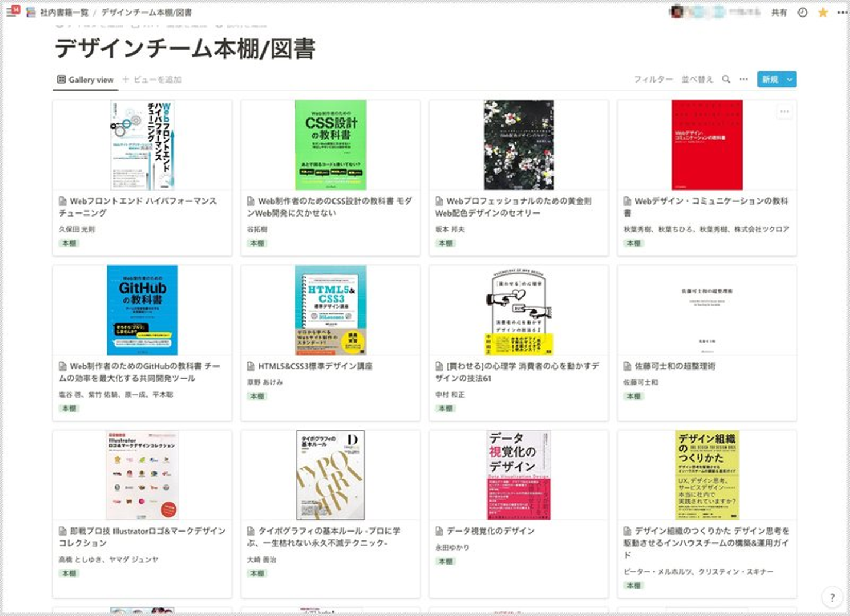
Task: Open the updates clock icon
Action: coord(803,12)
